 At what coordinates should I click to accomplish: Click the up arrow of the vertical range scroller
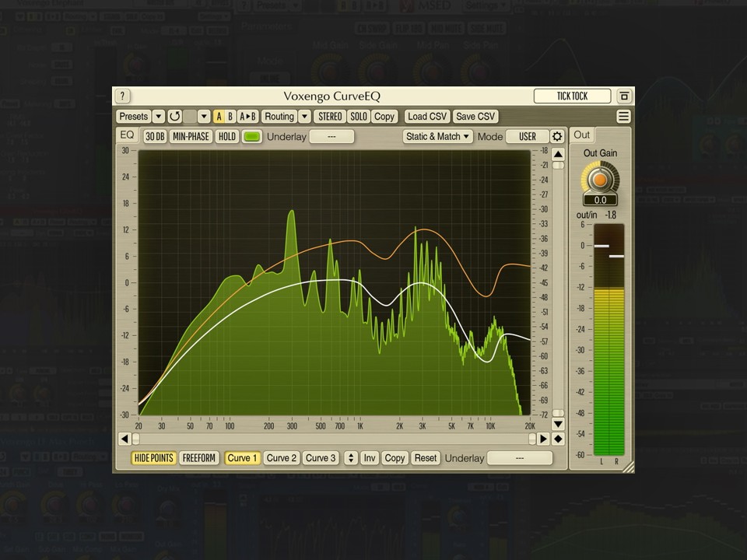click(558, 154)
